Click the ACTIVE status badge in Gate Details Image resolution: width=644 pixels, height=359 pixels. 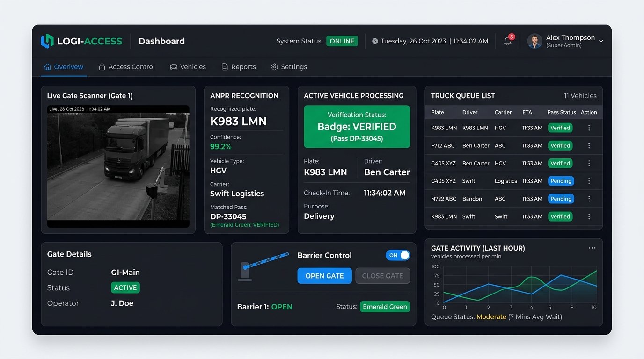125,288
